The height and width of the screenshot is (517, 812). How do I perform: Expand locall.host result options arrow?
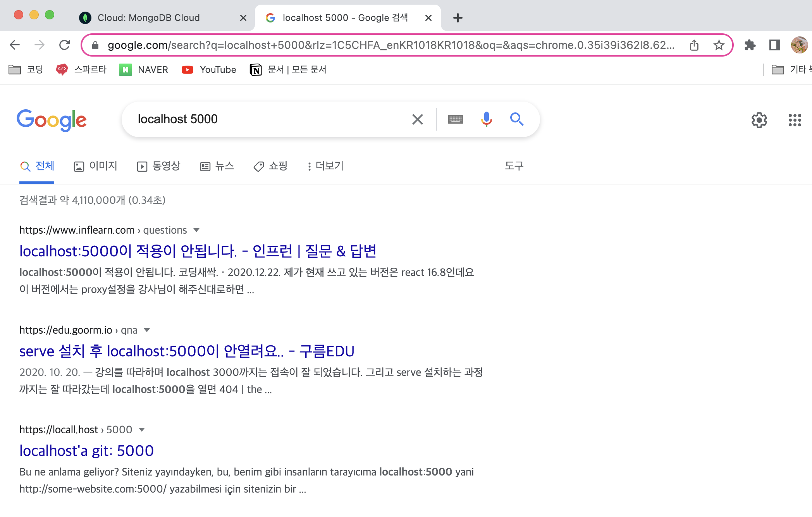pos(142,430)
